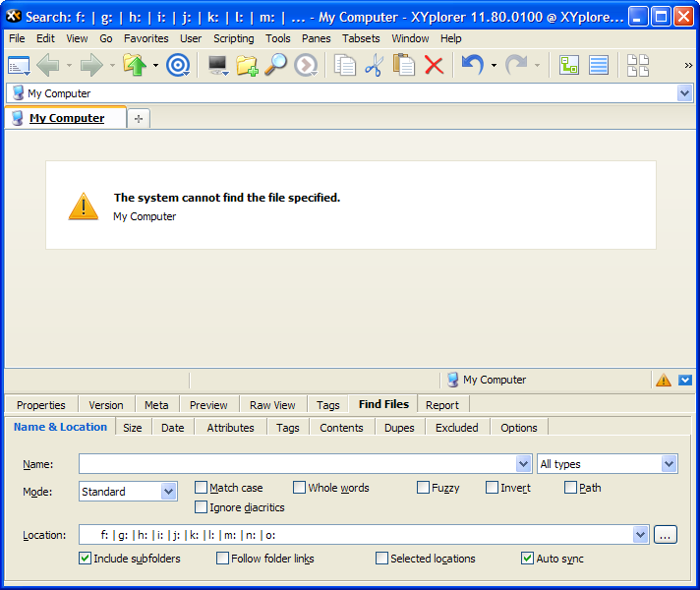Add a new tab with plus button
The height and width of the screenshot is (590, 700).
click(x=139, y=119)
